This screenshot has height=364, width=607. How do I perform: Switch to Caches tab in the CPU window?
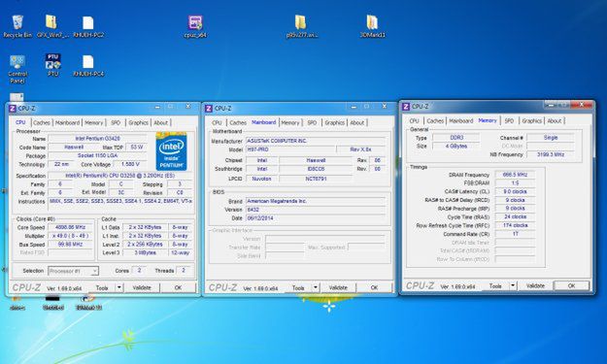(42, 122)
